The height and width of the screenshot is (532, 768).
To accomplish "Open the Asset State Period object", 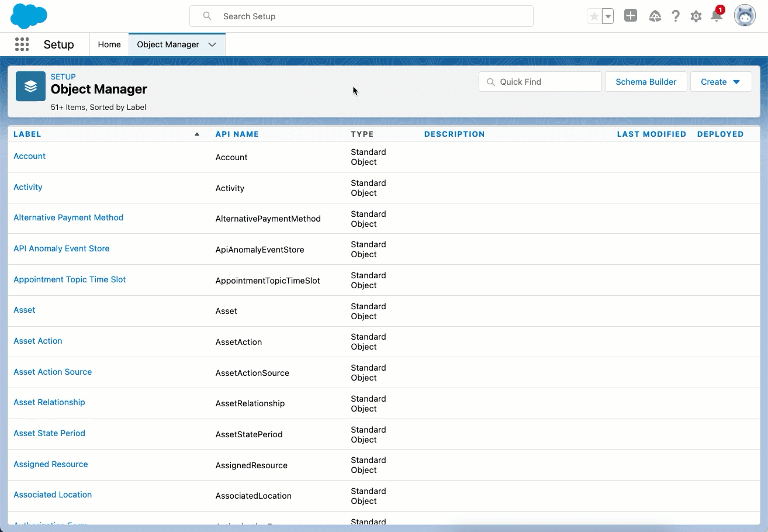I will pos(49,433).
